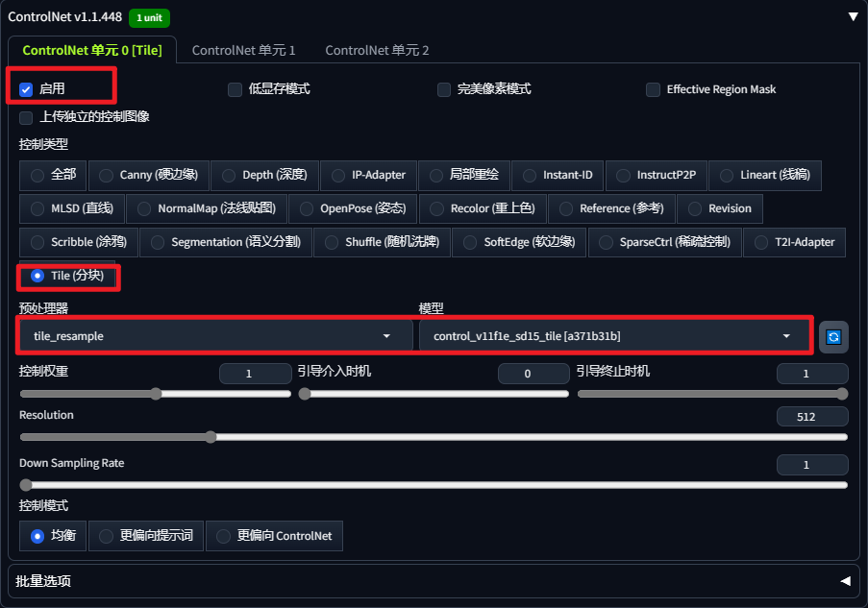Click the Resolution value input field
This screenshot has width=868, height=608.
pyautogui.click(x=812, y=417)
